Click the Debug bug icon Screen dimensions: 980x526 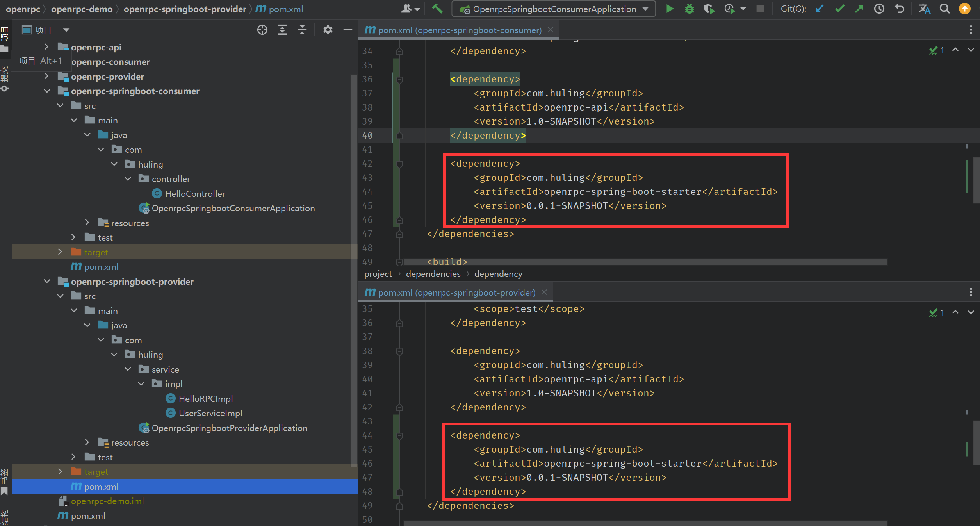point(690,9)
